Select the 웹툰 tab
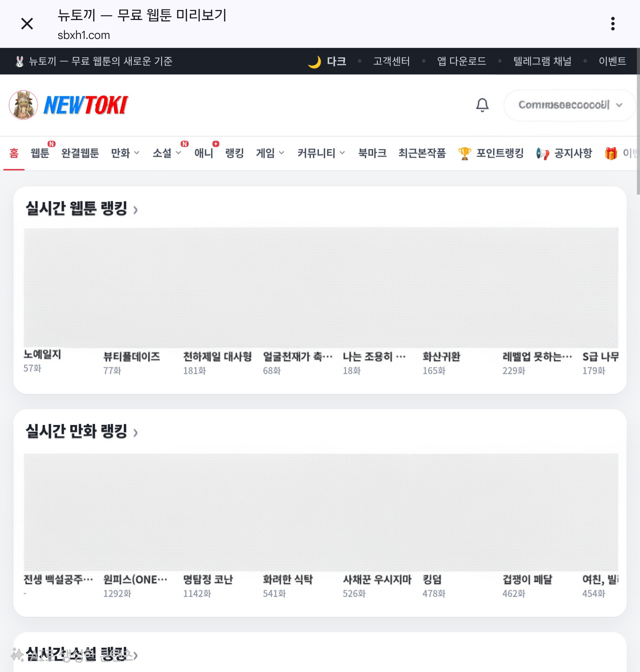 40,153
